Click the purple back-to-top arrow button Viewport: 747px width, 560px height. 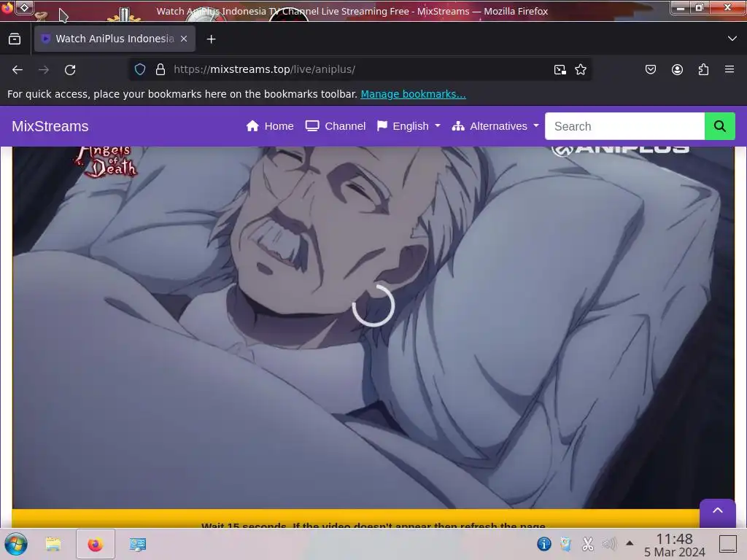pos(718,511)
